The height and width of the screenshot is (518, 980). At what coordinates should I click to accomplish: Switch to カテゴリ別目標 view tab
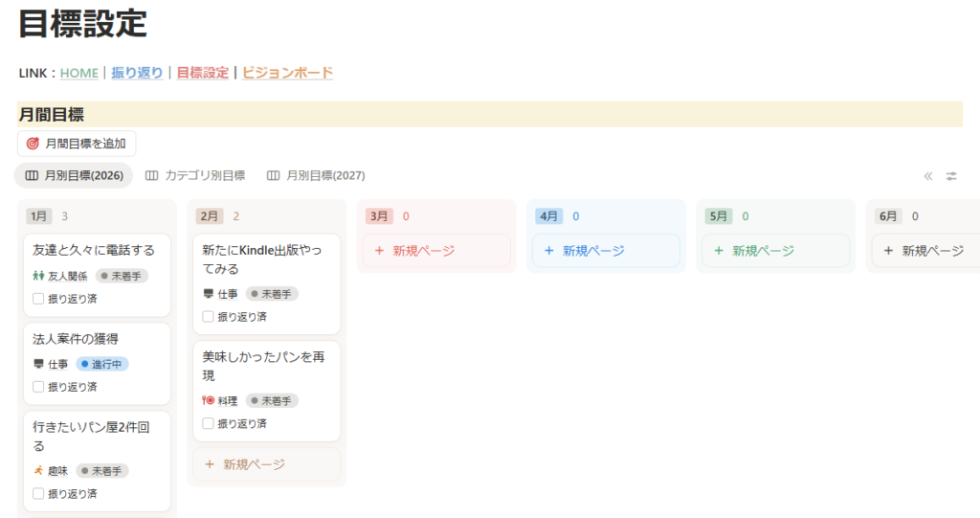click(x=195, y=176)
